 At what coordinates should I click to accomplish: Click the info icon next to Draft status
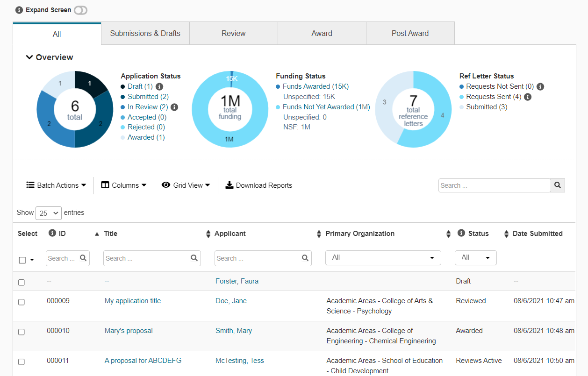(x=159, y=86)
